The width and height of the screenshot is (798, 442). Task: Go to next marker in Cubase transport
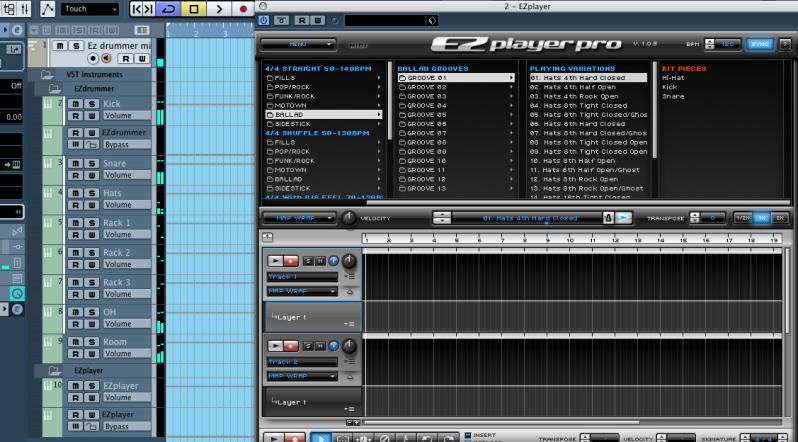[x=149, y=9]
